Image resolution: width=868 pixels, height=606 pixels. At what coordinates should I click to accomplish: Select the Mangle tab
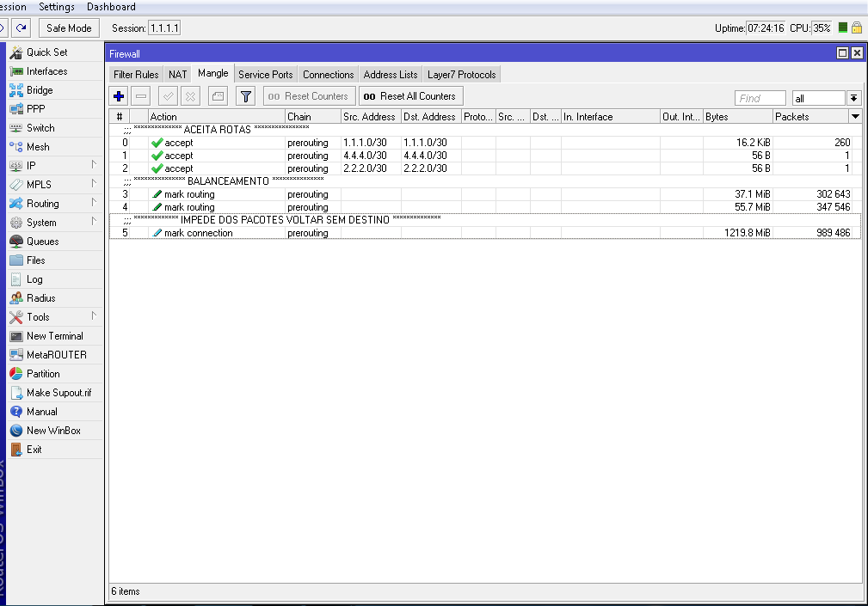213,74
